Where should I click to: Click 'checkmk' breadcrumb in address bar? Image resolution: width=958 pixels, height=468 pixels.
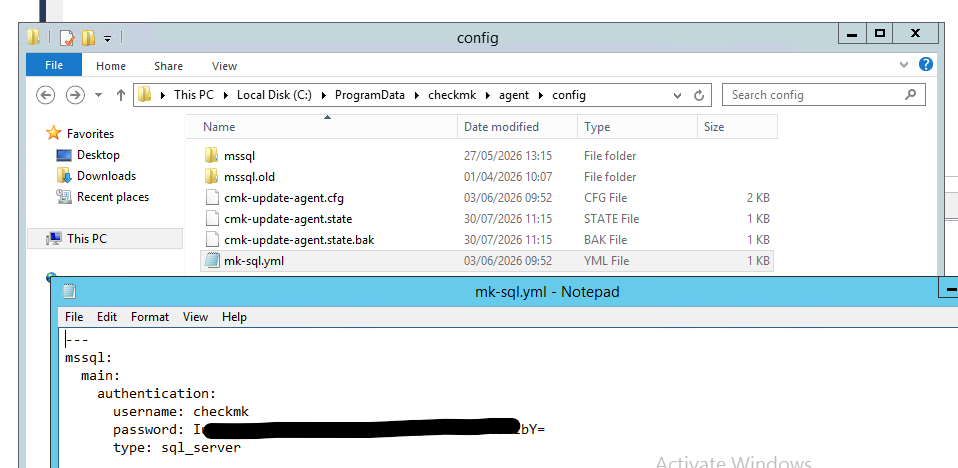[x=452, y=95]
